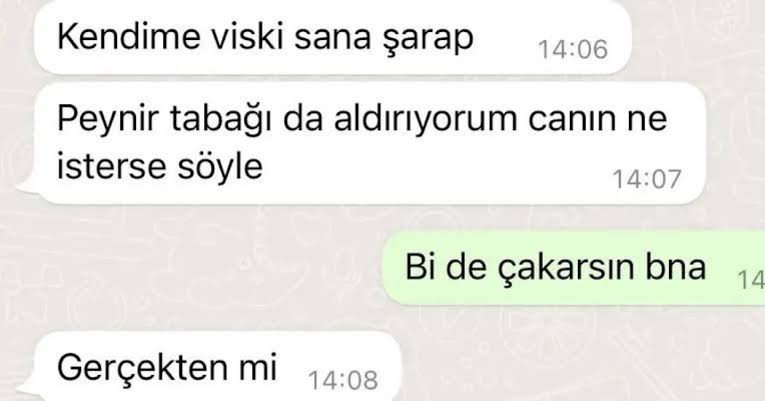Click the word 'canın' in second message
Screen dimensions: 765x401
564,120
